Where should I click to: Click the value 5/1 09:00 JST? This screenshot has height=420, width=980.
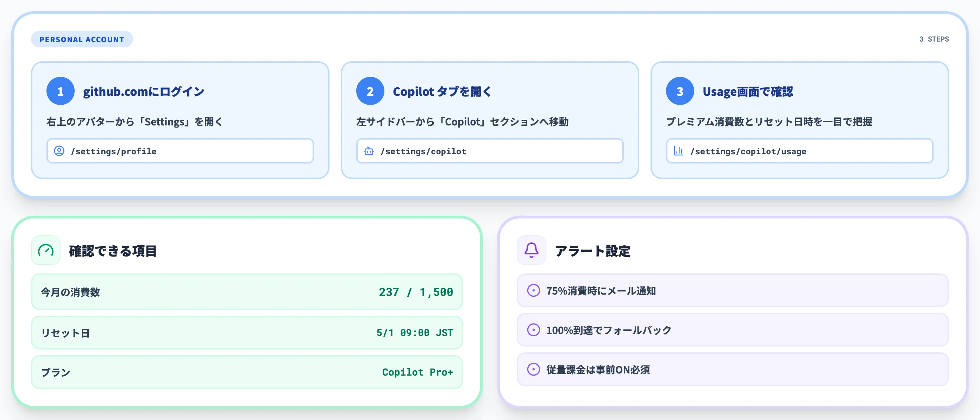(x=415, y=333)
